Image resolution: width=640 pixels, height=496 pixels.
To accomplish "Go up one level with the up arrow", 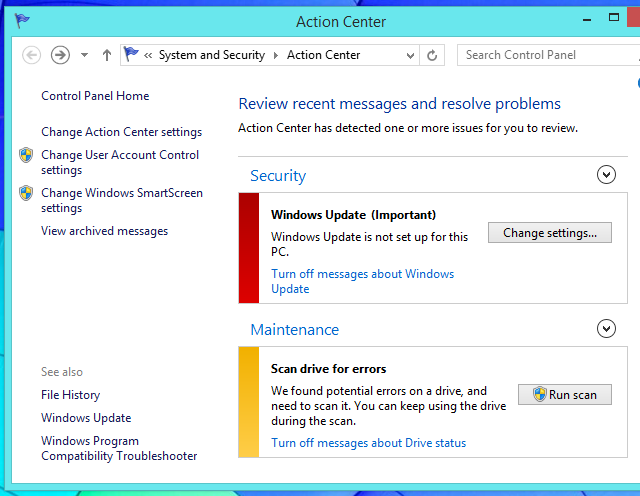I will point(107,55).
